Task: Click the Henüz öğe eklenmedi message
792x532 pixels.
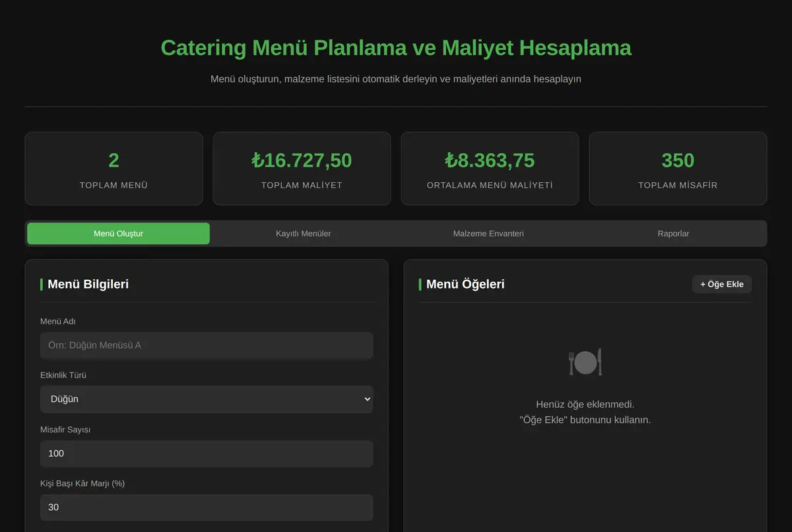Action: point(585,404)
